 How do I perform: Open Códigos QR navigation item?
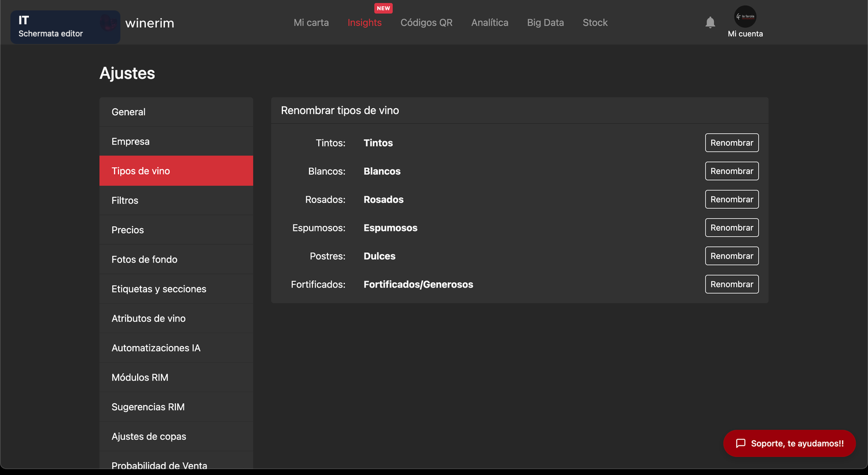pyautogui.click(x=426, y=23)
